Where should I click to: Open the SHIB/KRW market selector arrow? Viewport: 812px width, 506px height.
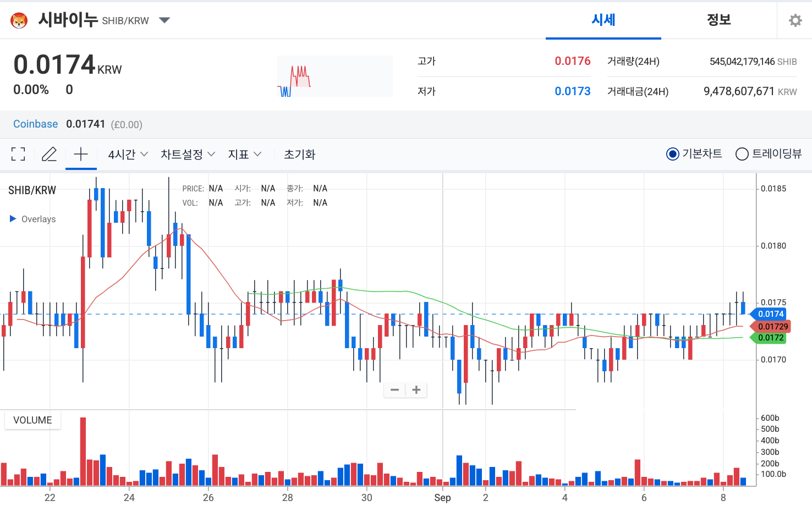[x=164, y=20]
